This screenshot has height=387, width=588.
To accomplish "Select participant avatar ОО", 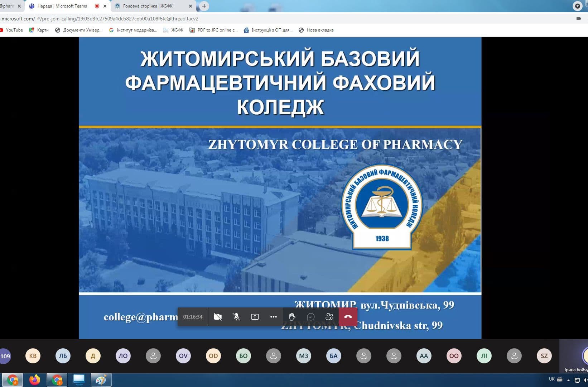I will 454,356.
